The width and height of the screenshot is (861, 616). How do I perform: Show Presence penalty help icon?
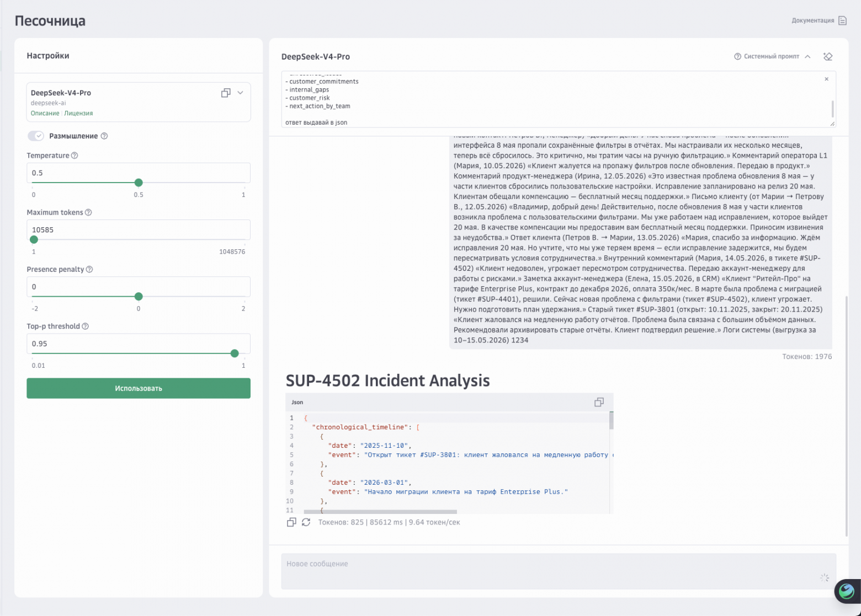89,270
